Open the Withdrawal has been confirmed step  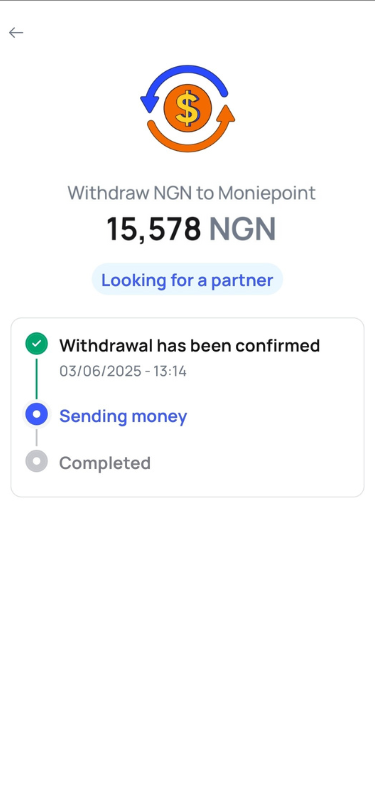189,345
